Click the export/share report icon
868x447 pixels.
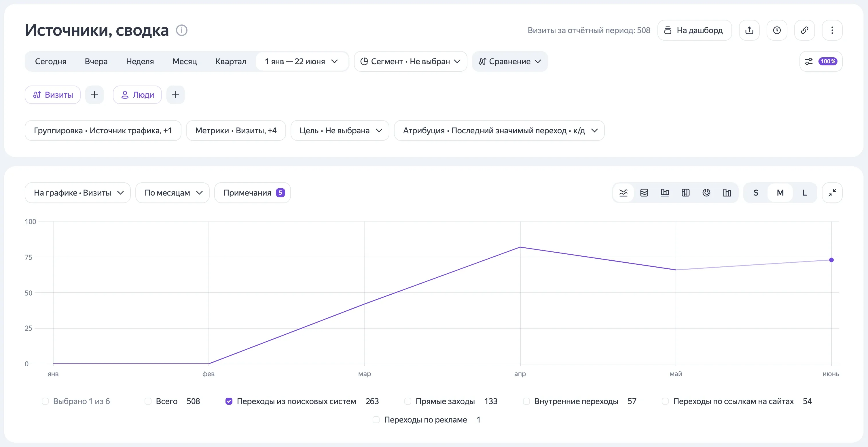[749, 30]
